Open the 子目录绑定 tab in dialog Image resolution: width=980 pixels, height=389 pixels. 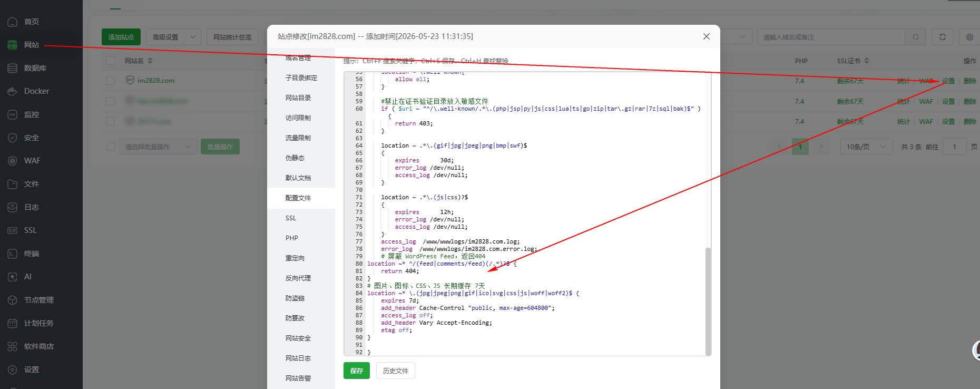click(x=301, y=77)
